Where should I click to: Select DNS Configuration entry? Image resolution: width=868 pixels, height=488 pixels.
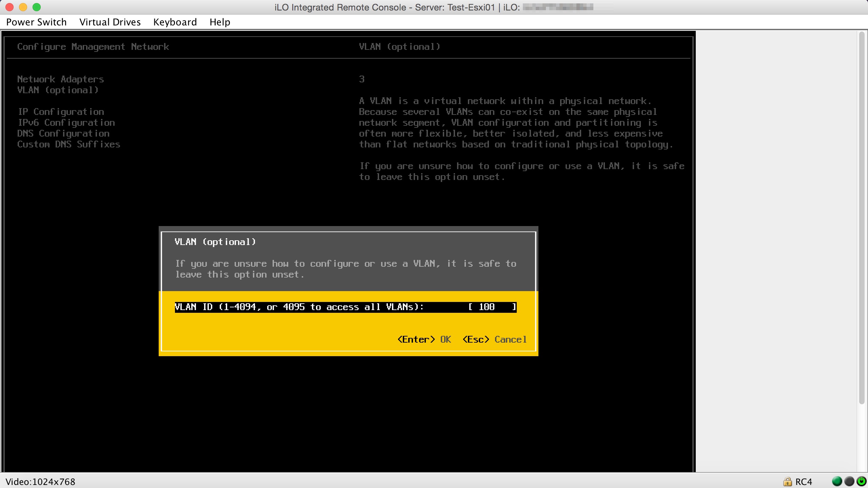pyautogui.click(x=63, y=134)
